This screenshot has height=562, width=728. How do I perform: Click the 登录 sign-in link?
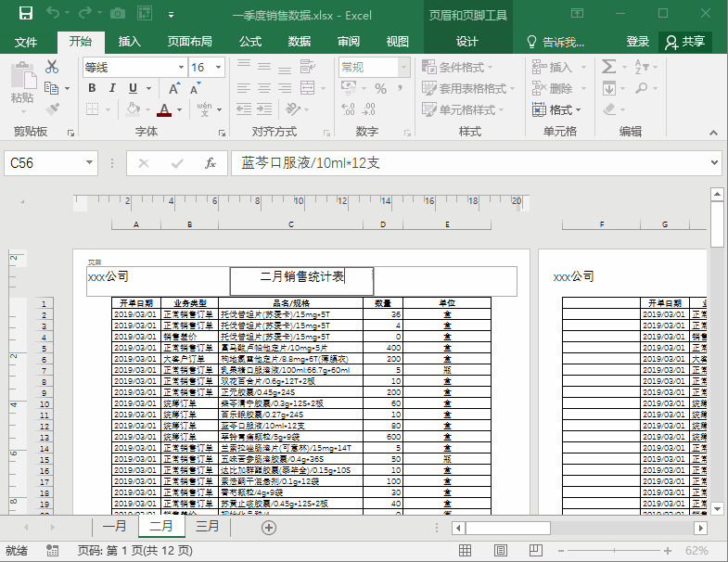pyautogui.click(x=638, y=42)
